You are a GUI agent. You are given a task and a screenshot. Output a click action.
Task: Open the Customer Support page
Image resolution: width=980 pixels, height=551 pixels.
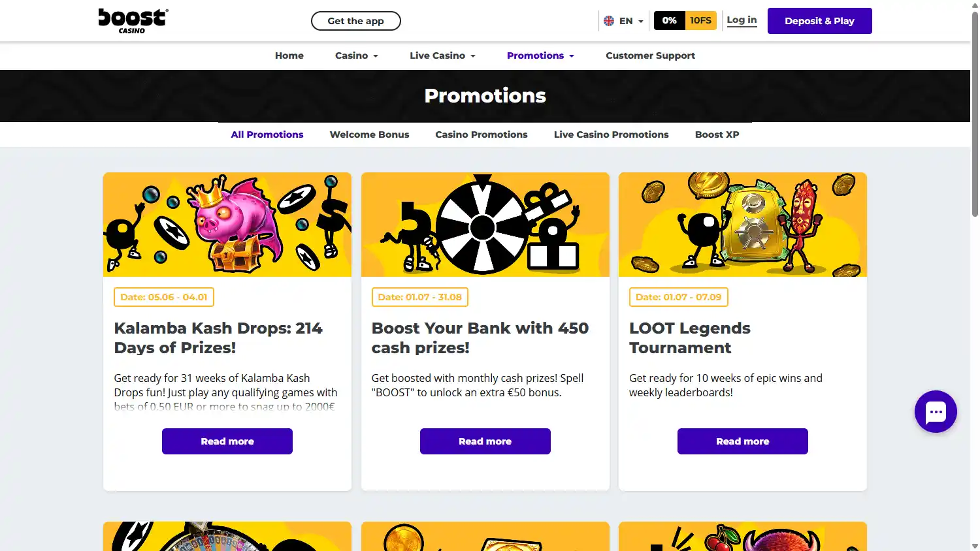click(x=650, y=56)
